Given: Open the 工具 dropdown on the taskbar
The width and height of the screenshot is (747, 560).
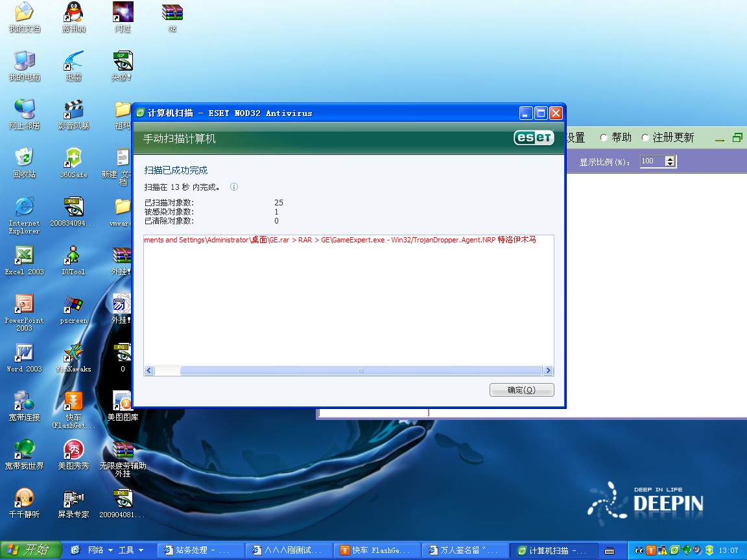Looking at the screenshot, I should tap(131, 550).
